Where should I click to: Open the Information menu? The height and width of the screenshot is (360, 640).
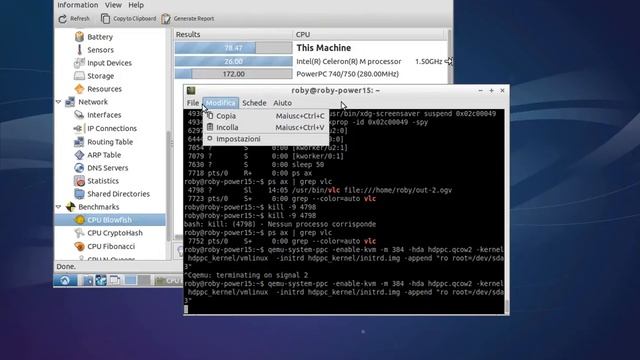pos(78,5)
